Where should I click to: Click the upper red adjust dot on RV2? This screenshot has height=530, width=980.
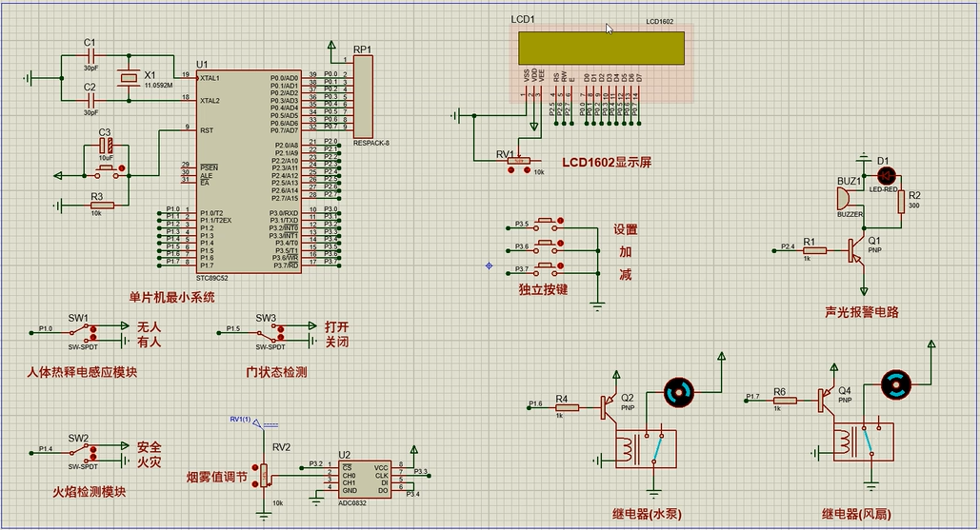[x=254, y=466]
